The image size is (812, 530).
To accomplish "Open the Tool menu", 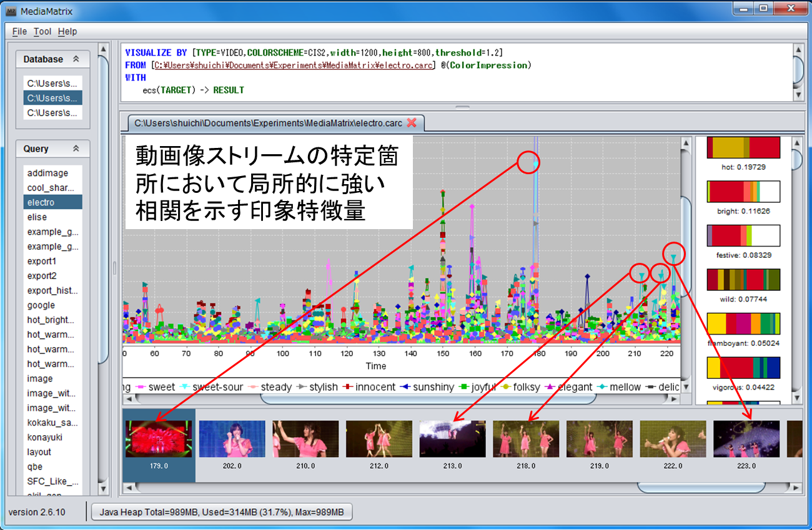I will click(x=42, y=31).
